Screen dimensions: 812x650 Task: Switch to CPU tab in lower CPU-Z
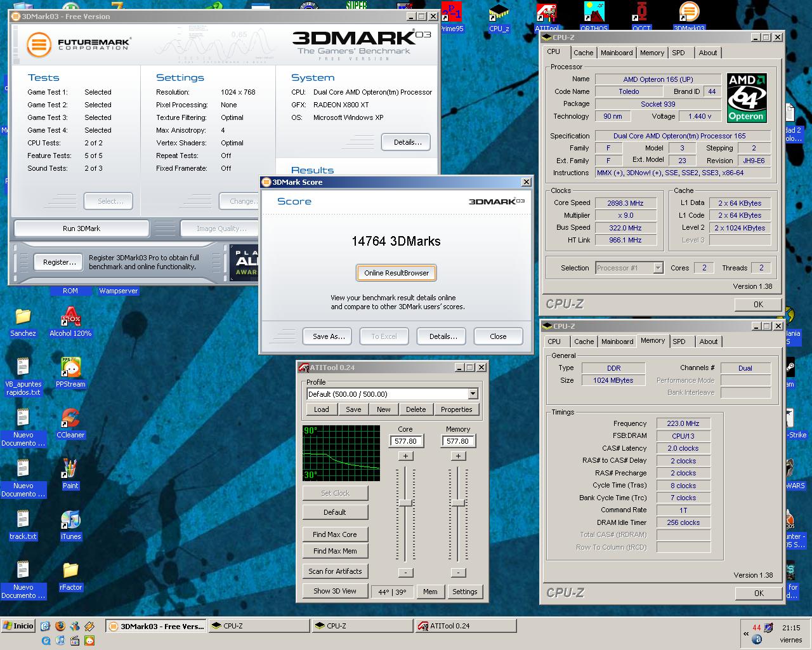pos(554,342)
